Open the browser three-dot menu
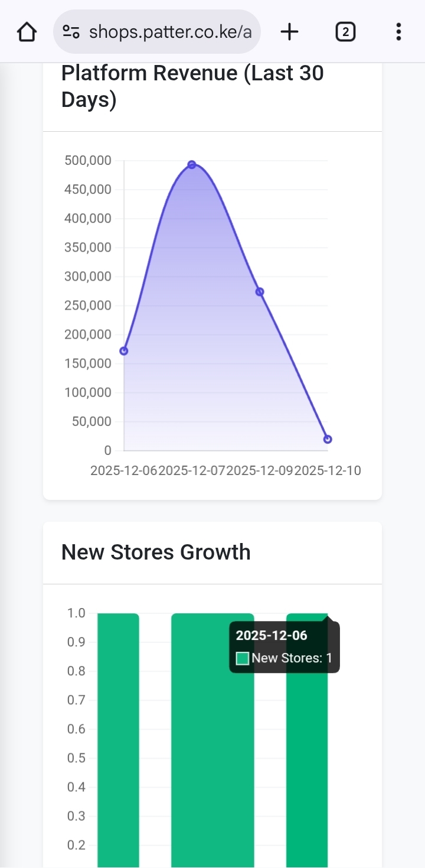425x868 pixels. [399, 32]
